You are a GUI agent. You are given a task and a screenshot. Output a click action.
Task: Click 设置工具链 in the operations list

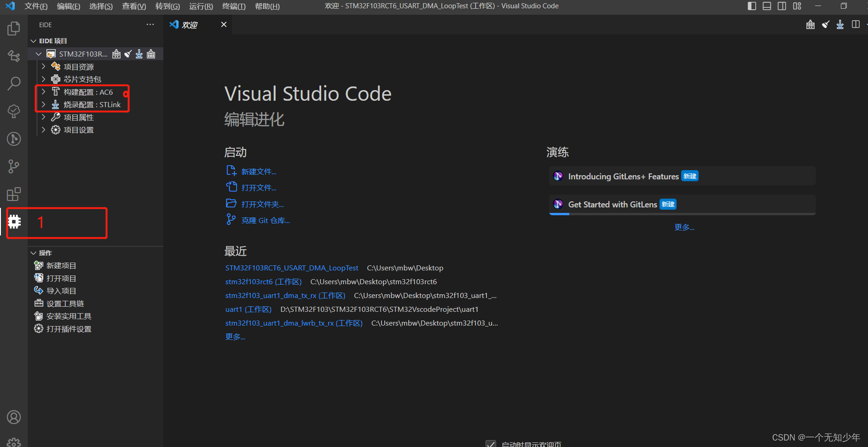point(65,304)
